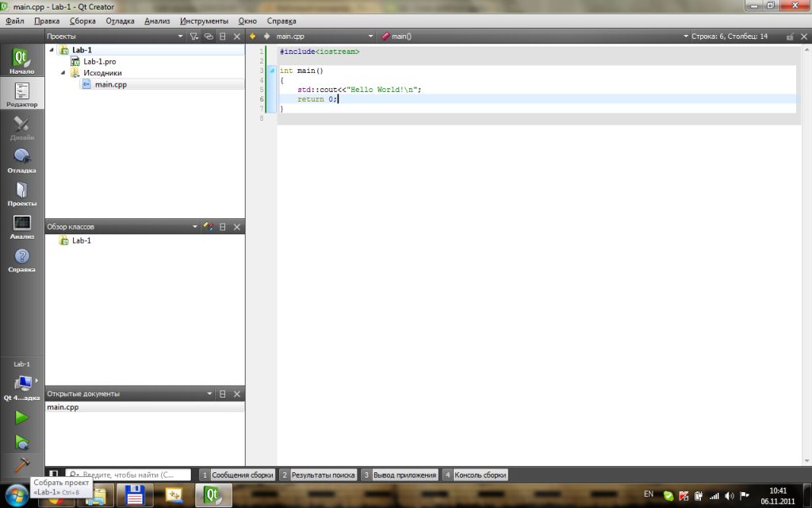
Task: Split the Проекты panel
Action: [x=223, y=37]
